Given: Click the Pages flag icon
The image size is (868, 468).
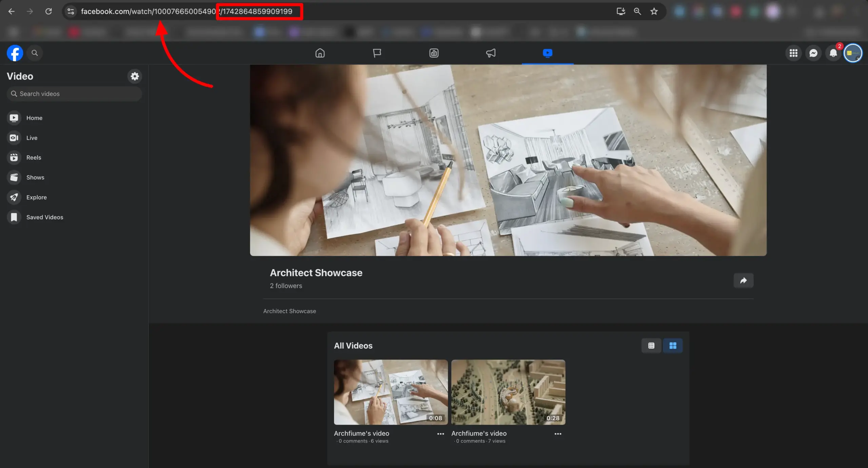Looking at the screenshot, I should tap(377, 53).
